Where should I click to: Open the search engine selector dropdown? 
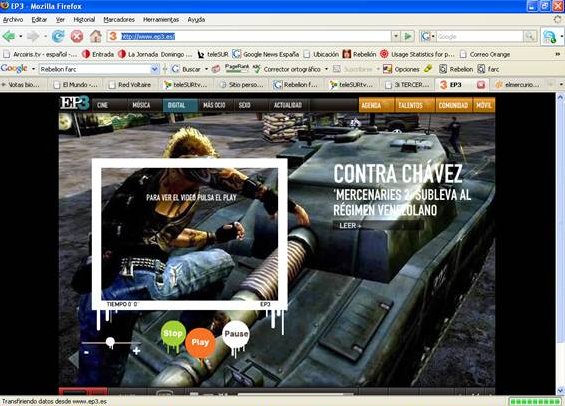pos(433,36)
